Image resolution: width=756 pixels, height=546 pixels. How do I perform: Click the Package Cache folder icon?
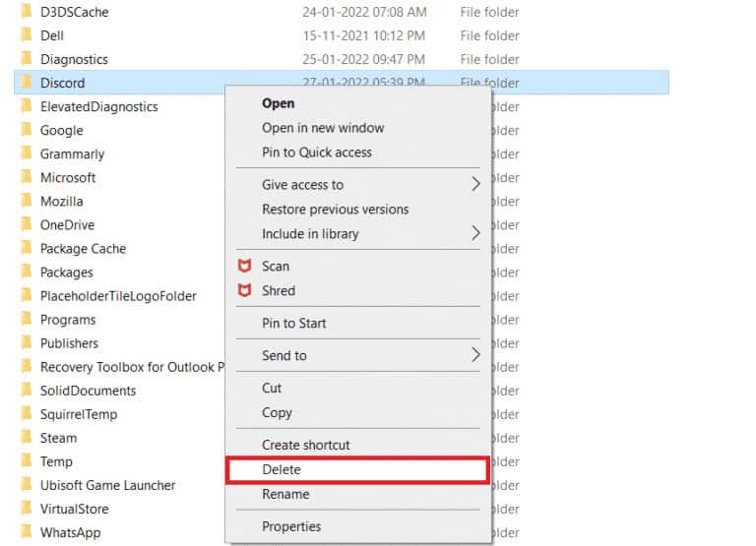pos(27,248)
